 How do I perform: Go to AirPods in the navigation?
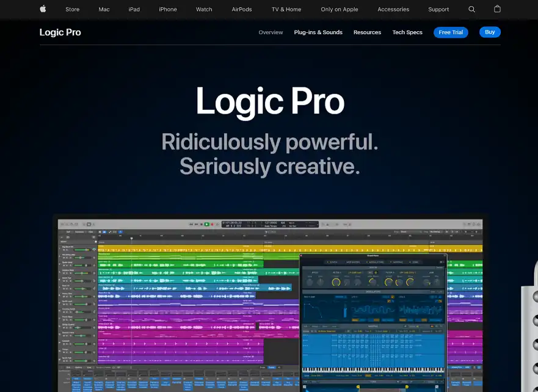point(242,9)
